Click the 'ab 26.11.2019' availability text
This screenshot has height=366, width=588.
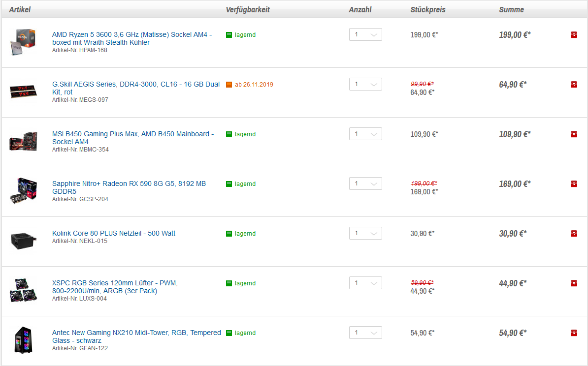pyautogui.click(x=254, y=85)
